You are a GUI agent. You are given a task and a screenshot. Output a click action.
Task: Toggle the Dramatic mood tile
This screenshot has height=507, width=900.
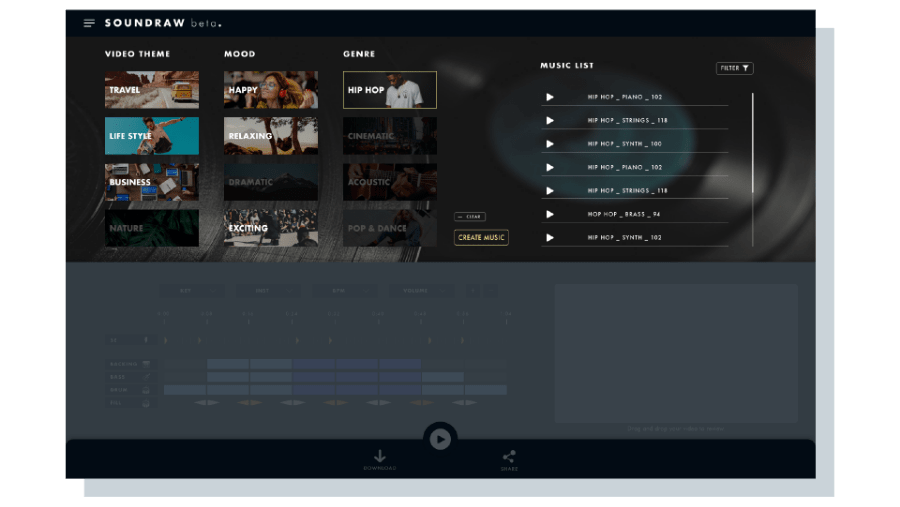pyautogui.click(x=270, y=182)
